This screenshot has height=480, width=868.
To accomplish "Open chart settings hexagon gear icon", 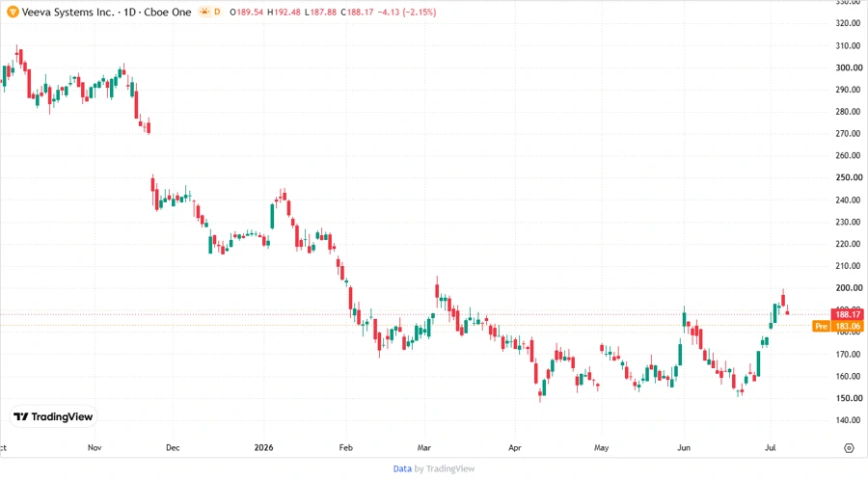I will (849, 448).
